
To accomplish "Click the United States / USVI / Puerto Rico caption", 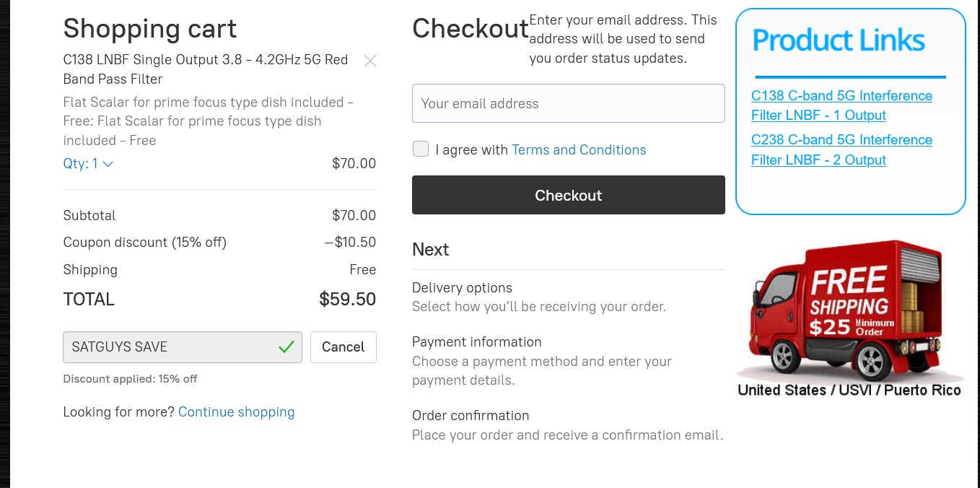I will point(849,390).
